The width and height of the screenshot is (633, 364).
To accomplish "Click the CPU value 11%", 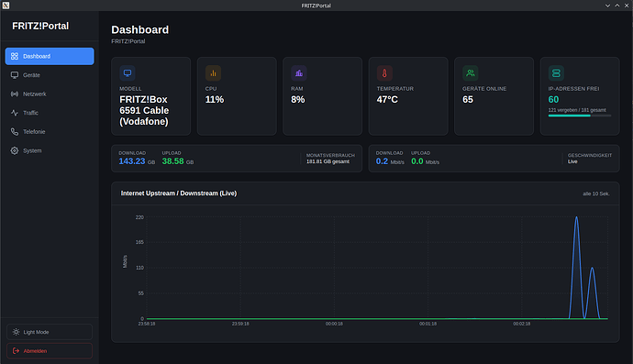I will (215, 100).
